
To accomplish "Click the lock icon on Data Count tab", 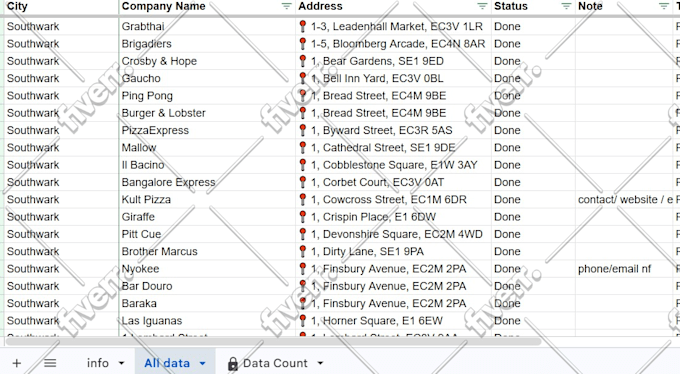I will [x=233, y=364].
